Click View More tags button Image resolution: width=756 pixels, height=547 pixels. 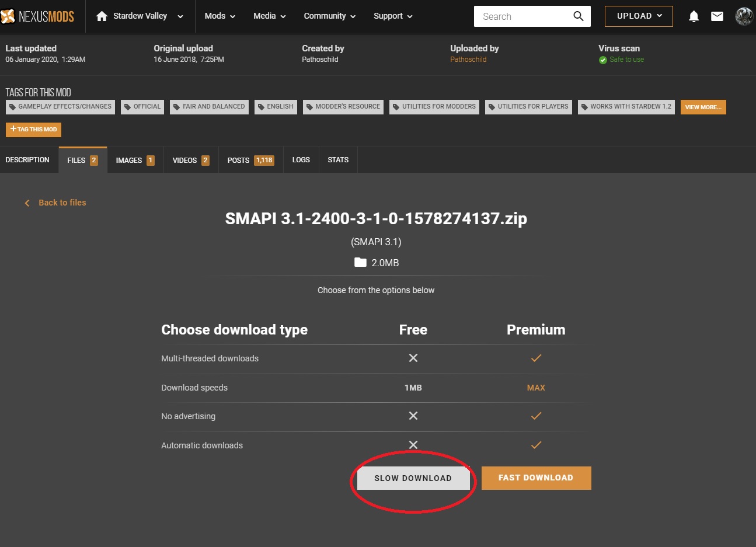(x=703, y=107)
